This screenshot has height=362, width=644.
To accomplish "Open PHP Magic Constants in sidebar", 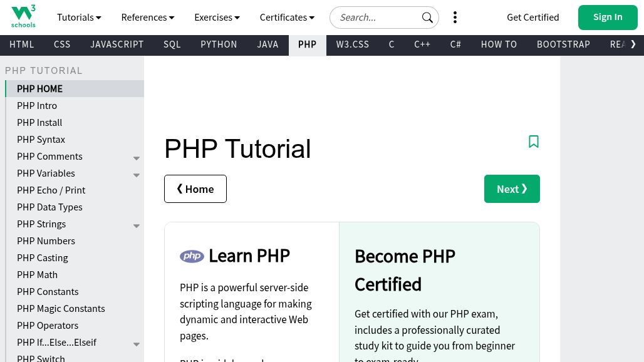I will pyautogui.click(x=75, y=308).
